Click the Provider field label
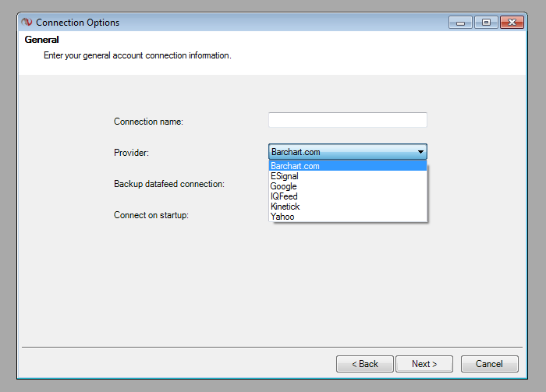The image size is (546, 392). tap(131, 153)
